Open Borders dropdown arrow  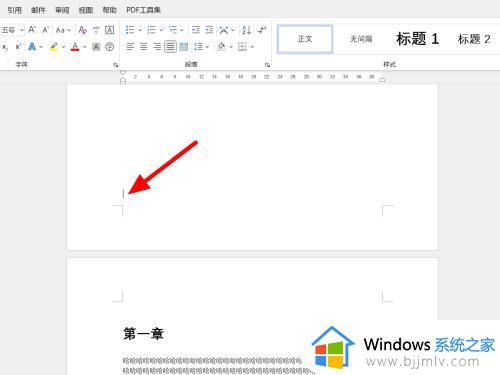coord(252,47)
